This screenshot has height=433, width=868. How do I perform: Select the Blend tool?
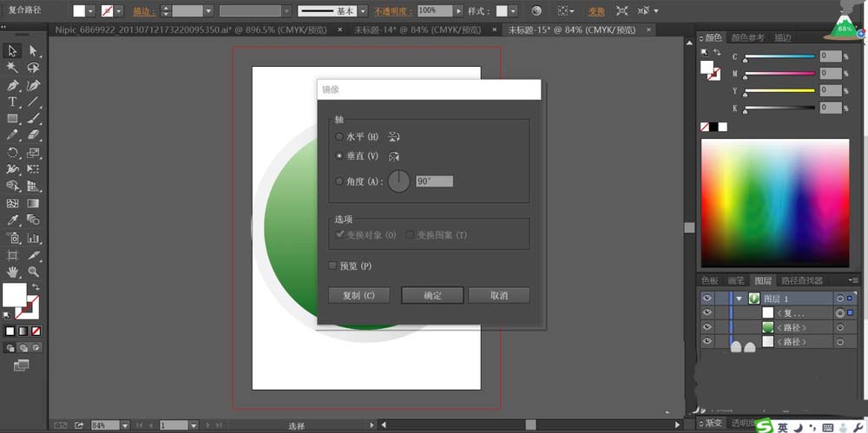33,220
